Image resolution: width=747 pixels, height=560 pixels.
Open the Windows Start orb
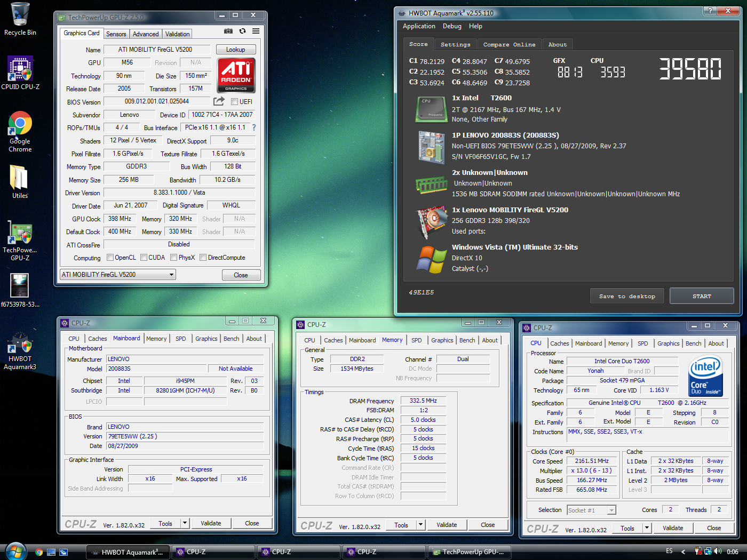[15, 551]
